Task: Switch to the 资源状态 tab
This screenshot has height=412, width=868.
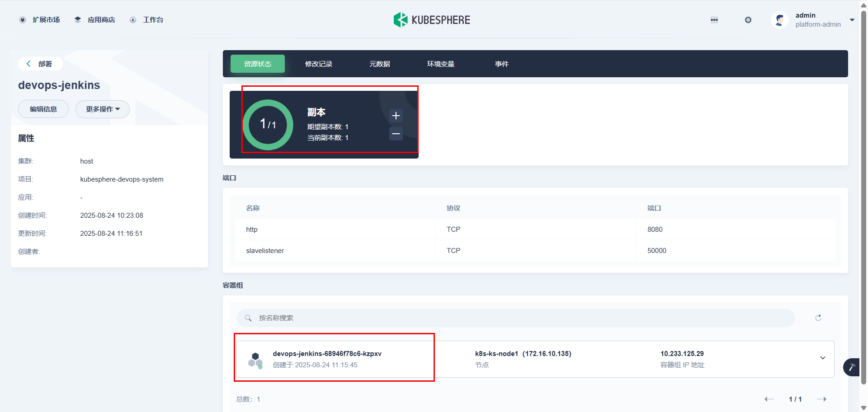Action: coord(258,64)
